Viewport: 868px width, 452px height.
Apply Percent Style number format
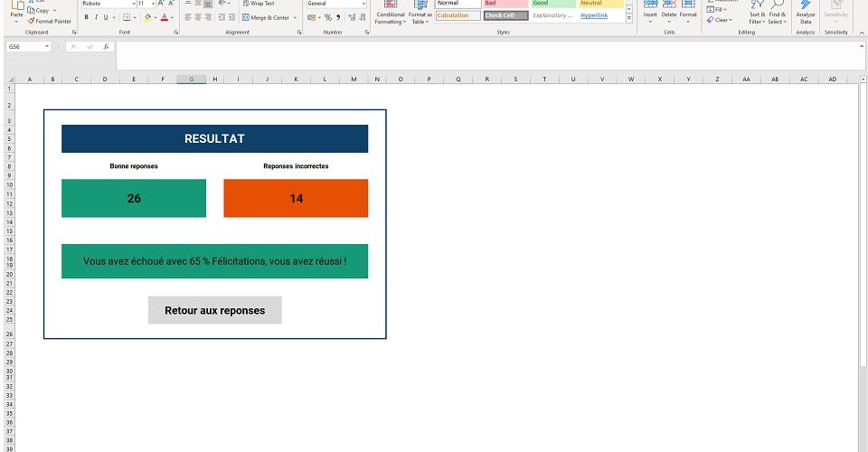point(328,18)
